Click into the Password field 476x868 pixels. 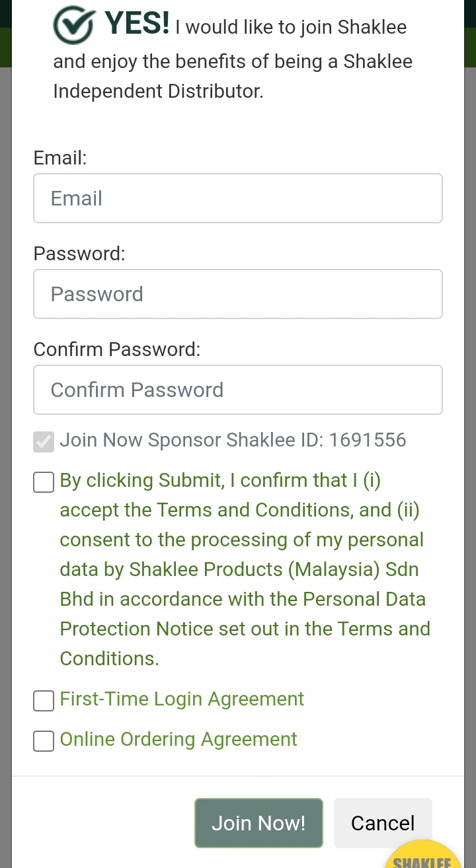coord(238,294)
